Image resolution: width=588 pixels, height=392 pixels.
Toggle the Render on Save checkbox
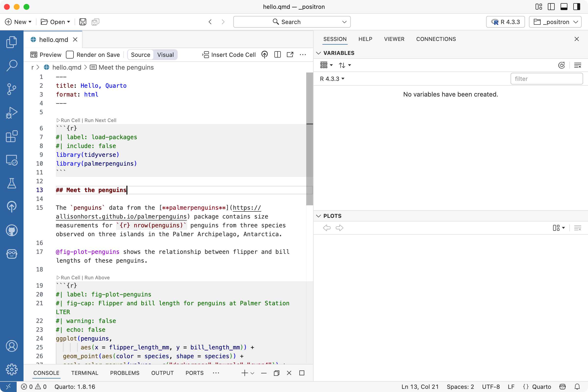click(70, 54)
